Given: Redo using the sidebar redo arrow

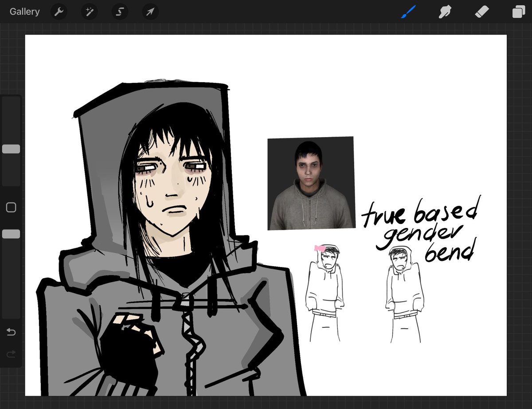Looking at the screenshot, I should point(11,354).
